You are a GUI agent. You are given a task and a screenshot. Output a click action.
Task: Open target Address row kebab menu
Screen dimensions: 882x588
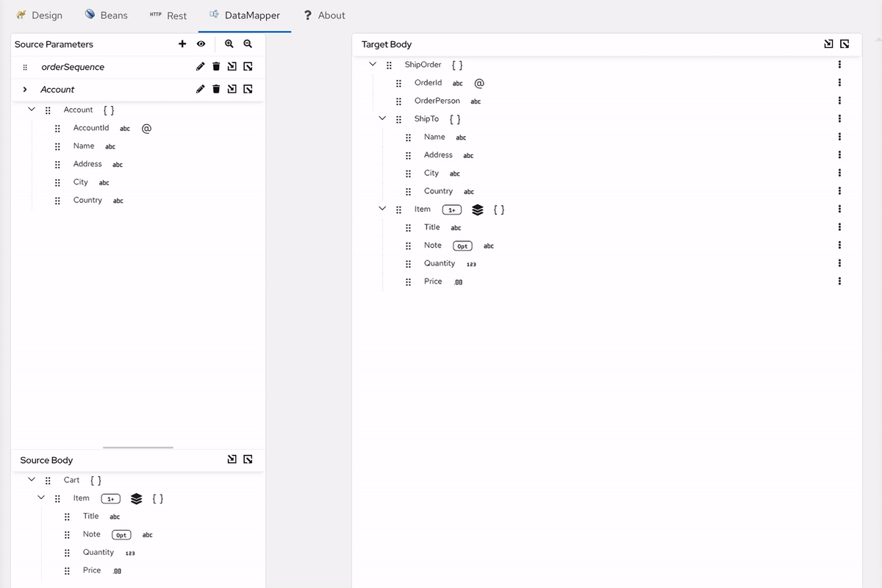pos(839,155)
